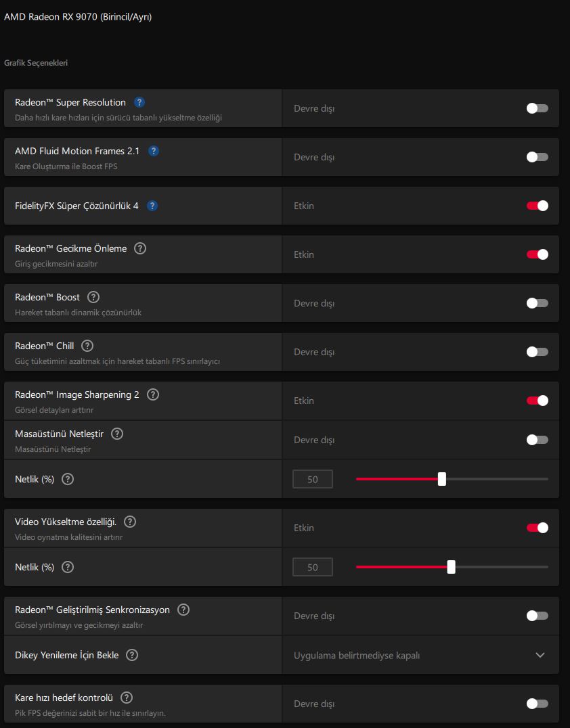This screenshot has width=570, height=728.
Task: Toggle off Video Yükseltme özelliği
Action: click(538, 528)
